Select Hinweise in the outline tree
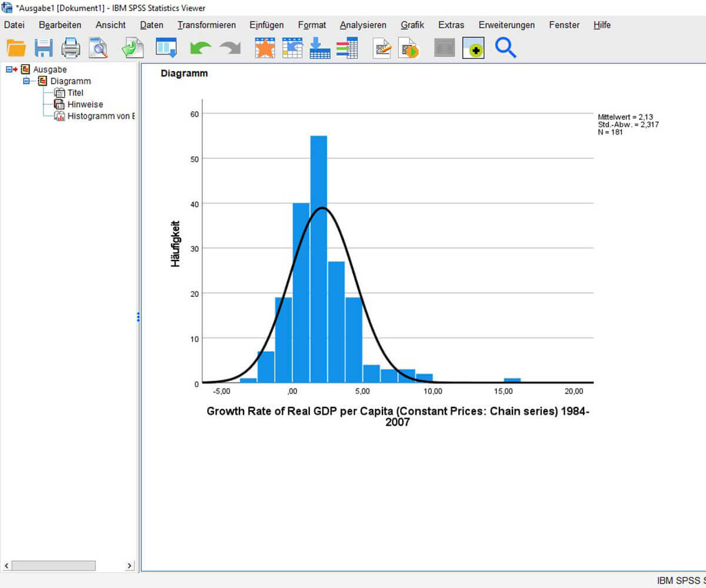Screen dimensions: 706x588 click(x=85, y=104)
